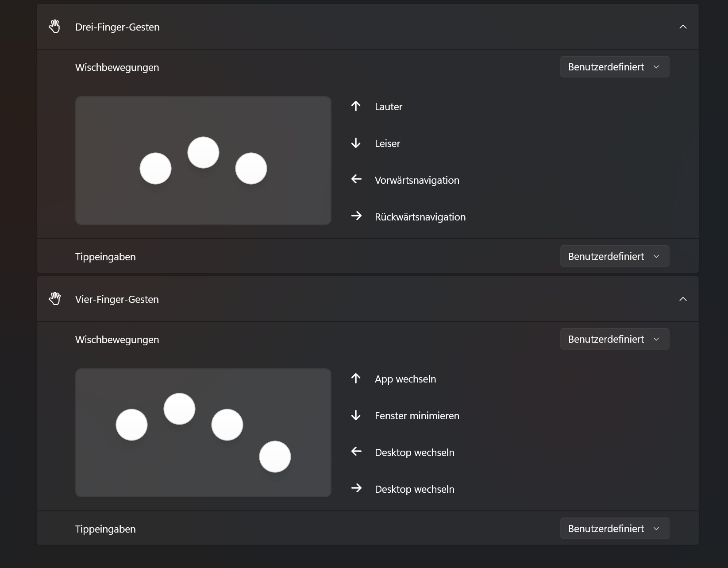The width and height of the screenshot is (728, 568).
Task: Click the Fenster minimieren gesture label
Action: [417, 416]
